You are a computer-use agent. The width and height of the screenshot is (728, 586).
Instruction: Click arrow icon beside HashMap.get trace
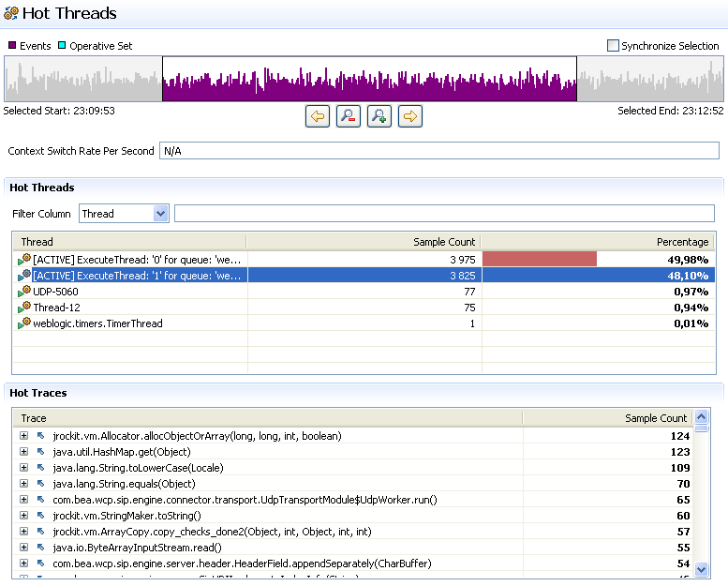pyautogui.click(x=41, y=452)
